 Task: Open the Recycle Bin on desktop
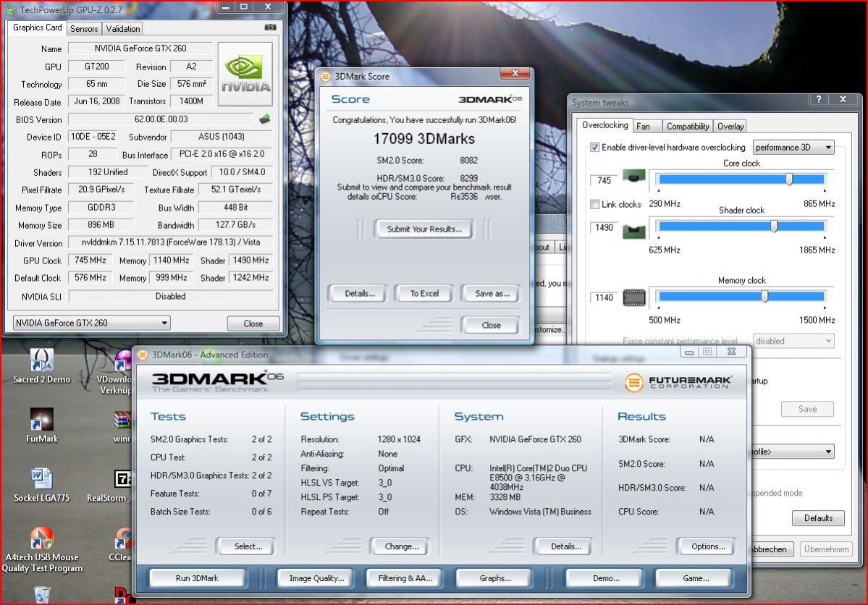click(x=42, y=595)
